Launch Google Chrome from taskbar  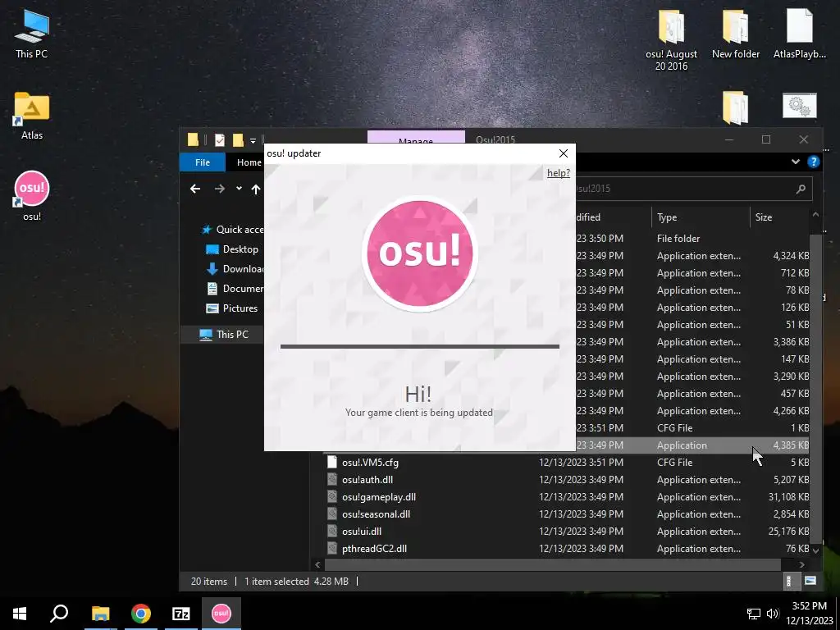click(140, 614)
